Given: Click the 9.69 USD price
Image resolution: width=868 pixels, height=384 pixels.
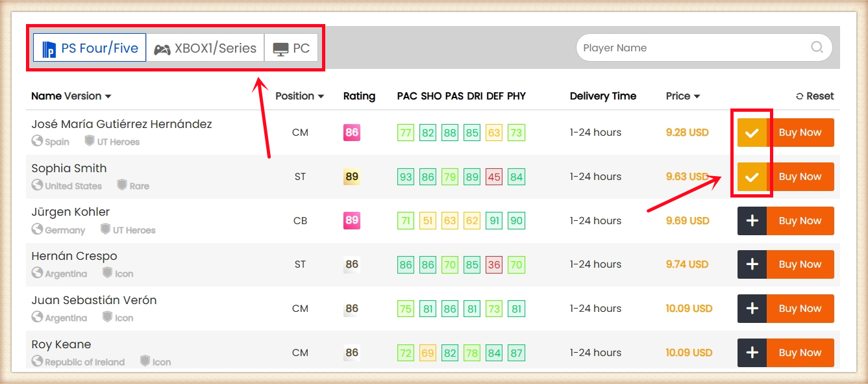Looking at the screenshot, I should click(688, 221).
